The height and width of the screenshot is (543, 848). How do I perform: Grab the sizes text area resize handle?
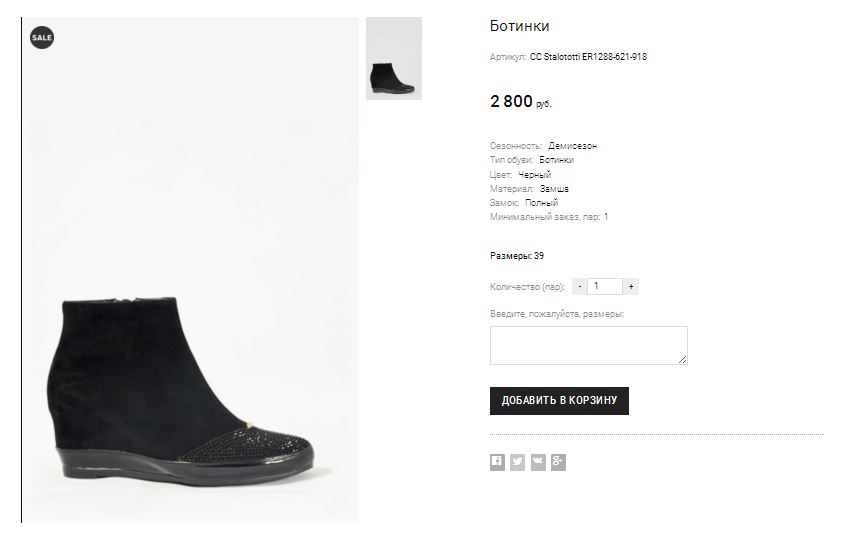click(683, 360)
